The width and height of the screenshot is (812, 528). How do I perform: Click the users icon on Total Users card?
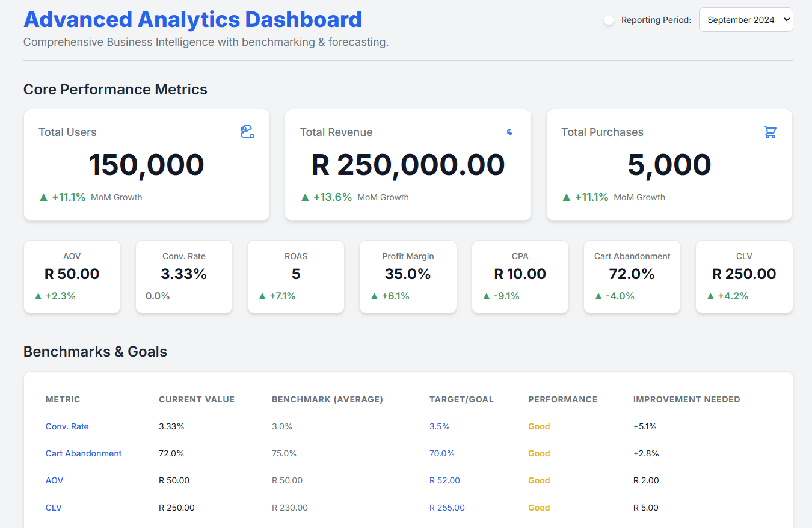(x=247, y=132)
